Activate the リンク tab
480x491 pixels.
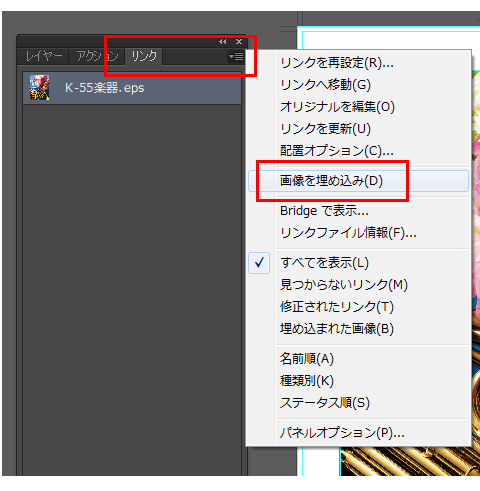(144, 56)
